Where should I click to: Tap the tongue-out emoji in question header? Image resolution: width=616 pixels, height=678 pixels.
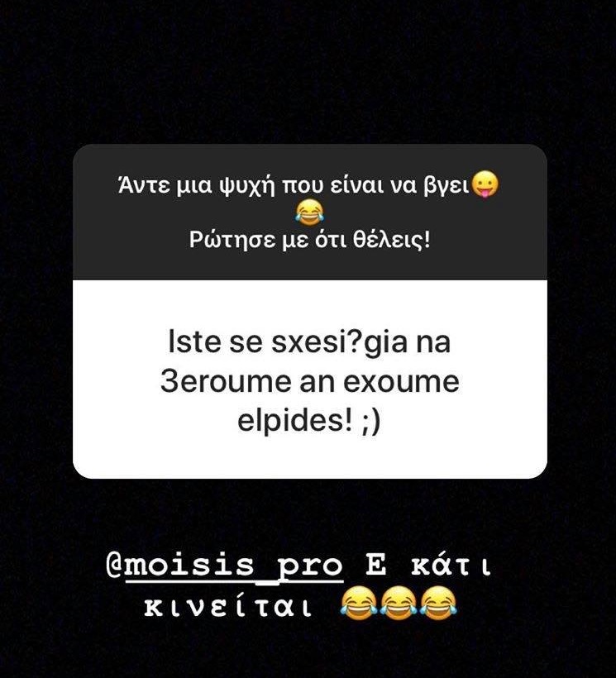click(x=485, y=184)
